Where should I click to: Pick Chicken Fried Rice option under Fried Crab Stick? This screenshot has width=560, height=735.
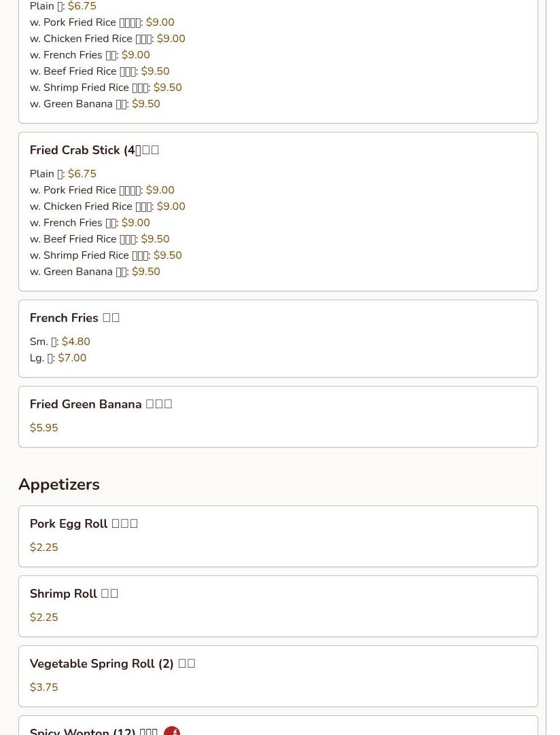click(107, 207)
